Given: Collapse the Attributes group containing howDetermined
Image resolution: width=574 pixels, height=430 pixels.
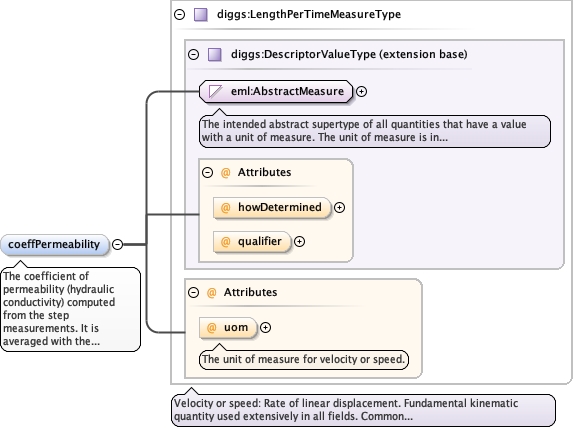Looking at the screenshot, I should (208, 172).
